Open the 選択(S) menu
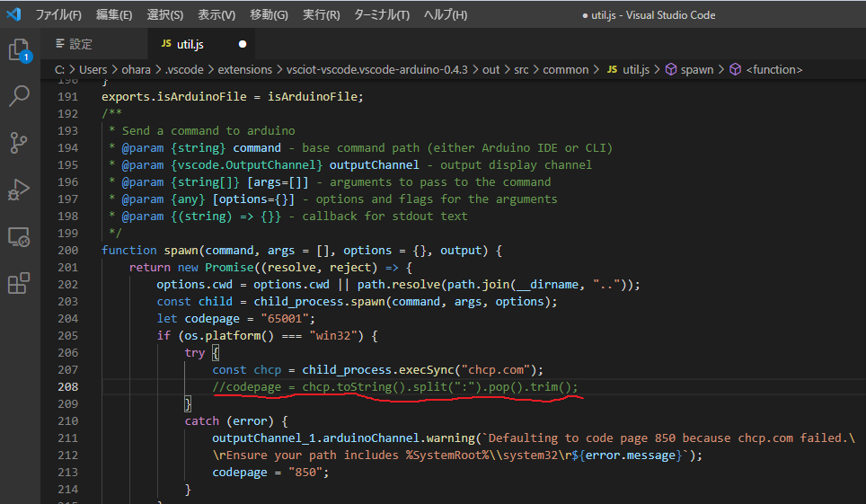The image size is (866, 504). tap(164, 15)
